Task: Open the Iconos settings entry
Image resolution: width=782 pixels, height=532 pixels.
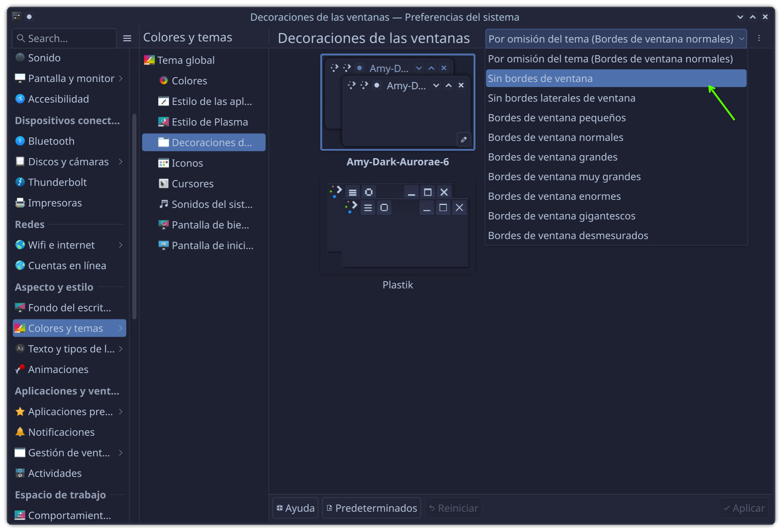Action: coord(187,163)
